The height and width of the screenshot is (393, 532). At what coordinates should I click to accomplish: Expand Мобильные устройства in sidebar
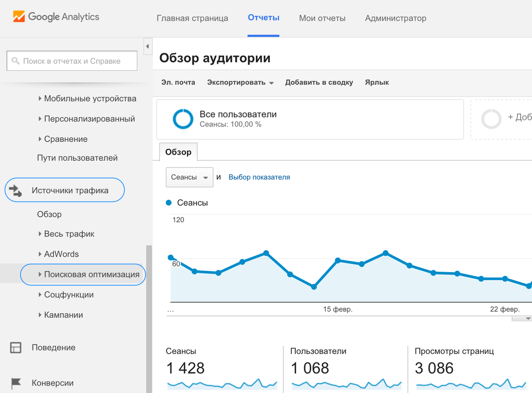click(x=87, y=98)
